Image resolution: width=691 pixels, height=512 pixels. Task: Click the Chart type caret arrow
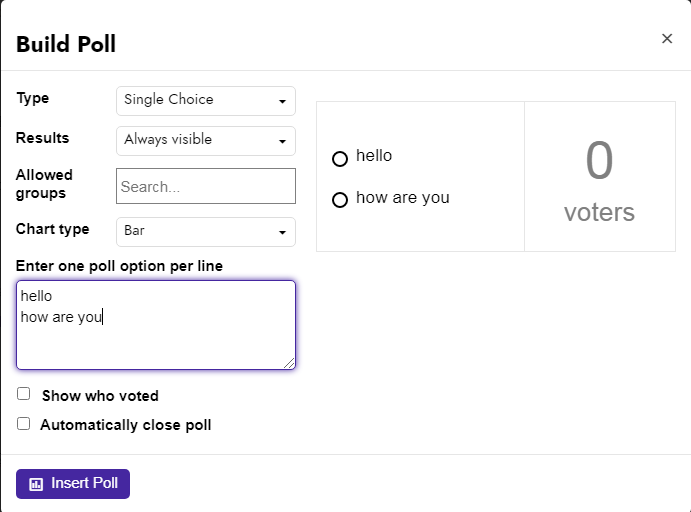pos(282,232)
